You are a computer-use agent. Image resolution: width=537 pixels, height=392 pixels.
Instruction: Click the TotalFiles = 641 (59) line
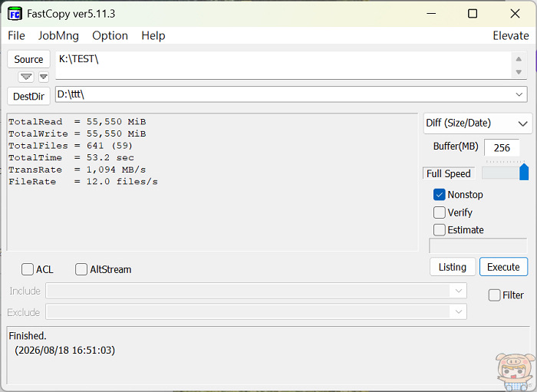(71, 146)
